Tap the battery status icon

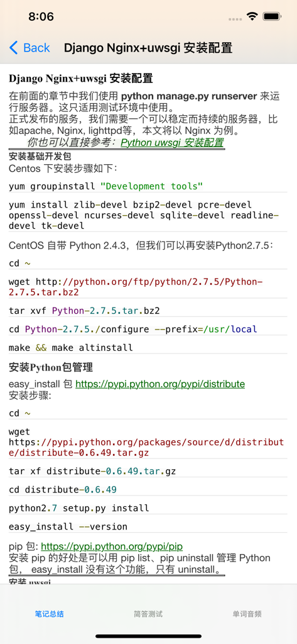tap(271, 16)
